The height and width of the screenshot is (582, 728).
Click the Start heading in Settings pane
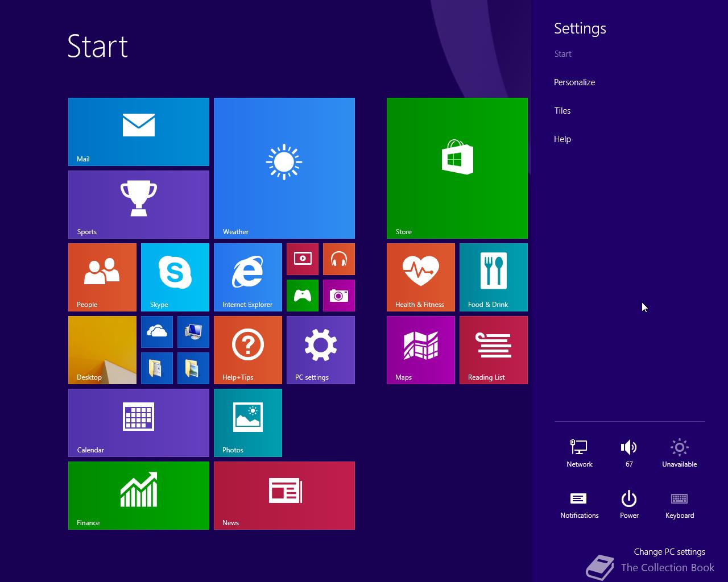click(x=563, y=54)
